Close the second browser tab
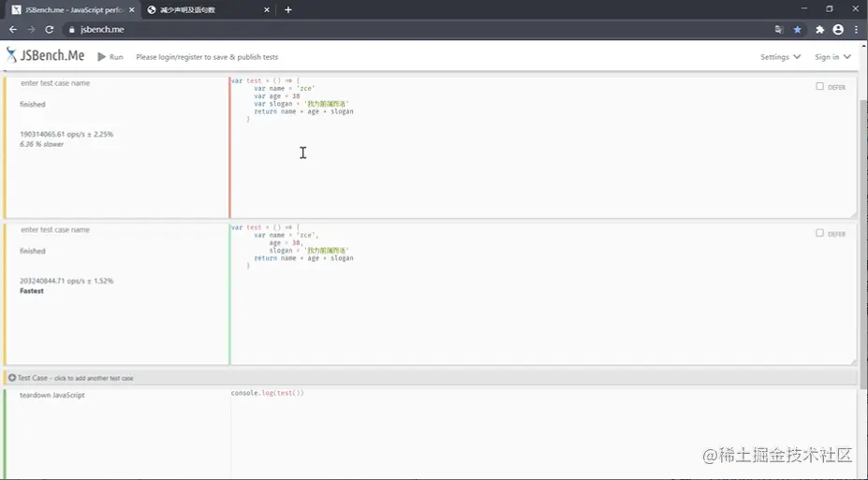 [267, 10]
